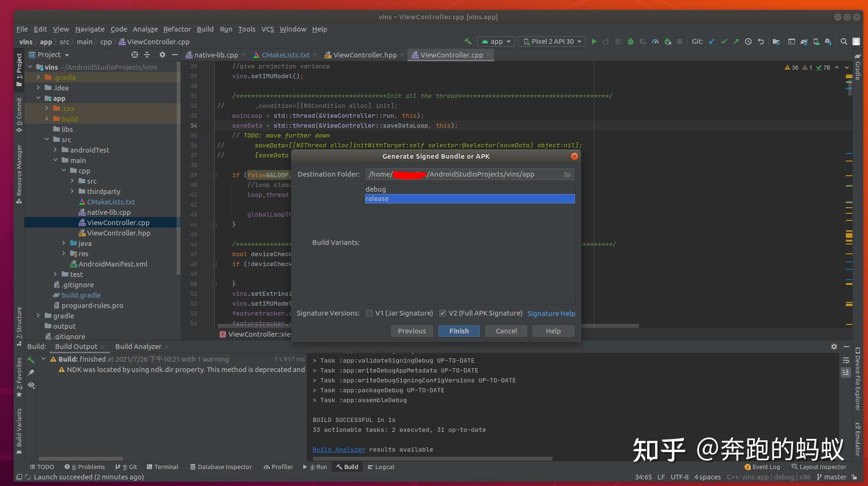Click Collapse All icon in Project panel
The width and height of the screenshot is (868, 486).
147,55
